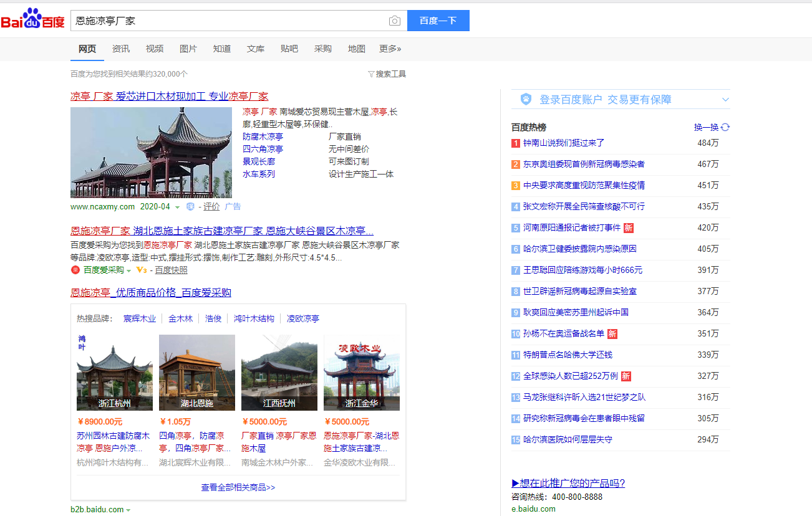Click the Baidu logo
Image resolution: width=812 pixels, height=516 pixels.
tap(32, 20)
